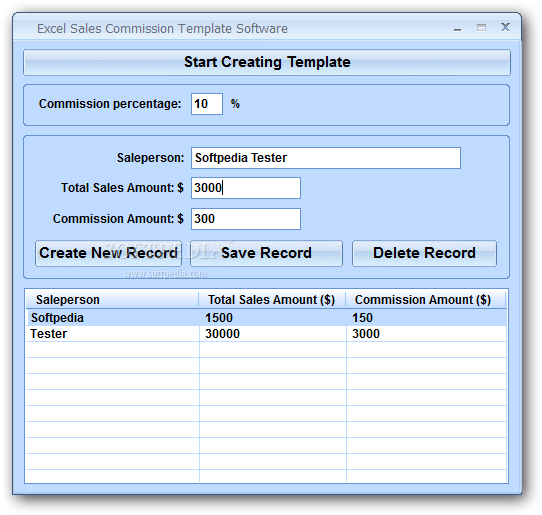The image size is (542, 515).
Task: Close the Excel Sales Commission Template window
Action: tap(505, 27)
